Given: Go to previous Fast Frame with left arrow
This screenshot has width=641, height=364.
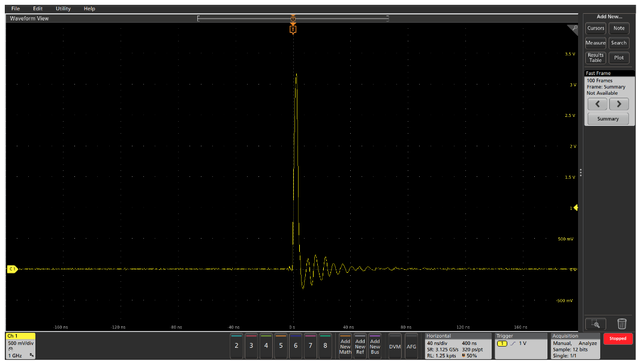Looking at the screenshot, I should coord(597,104).
